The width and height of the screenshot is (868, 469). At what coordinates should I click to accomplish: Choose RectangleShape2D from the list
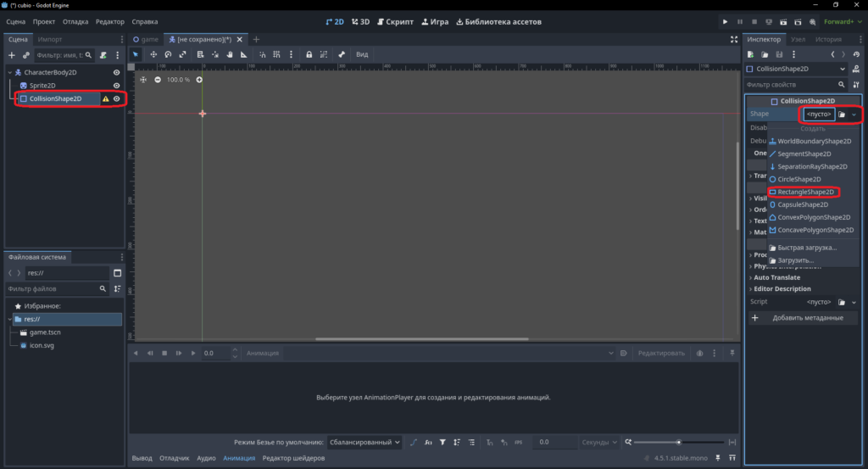click(x=805, y=193)
